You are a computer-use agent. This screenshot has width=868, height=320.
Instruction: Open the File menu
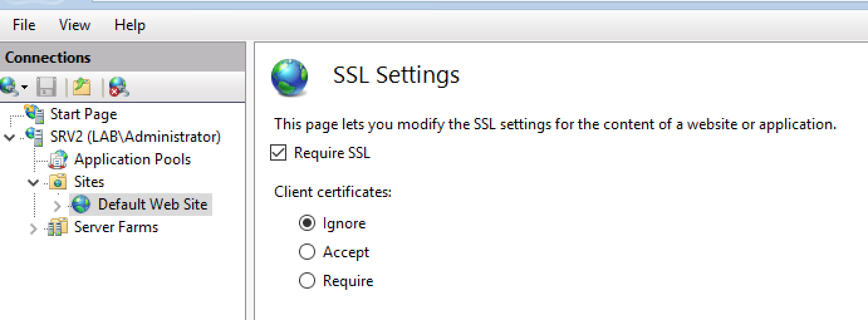tap(24, 25)
